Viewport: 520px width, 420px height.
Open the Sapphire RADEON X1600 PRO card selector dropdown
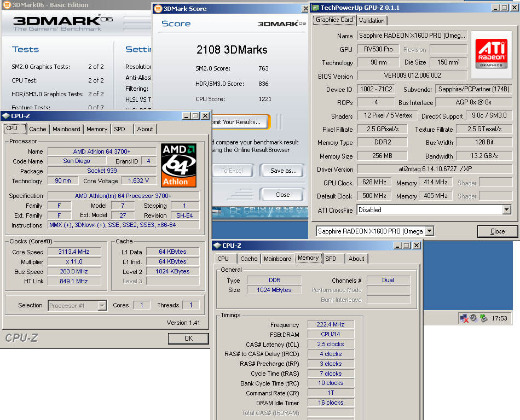click(x=430, y=231)
